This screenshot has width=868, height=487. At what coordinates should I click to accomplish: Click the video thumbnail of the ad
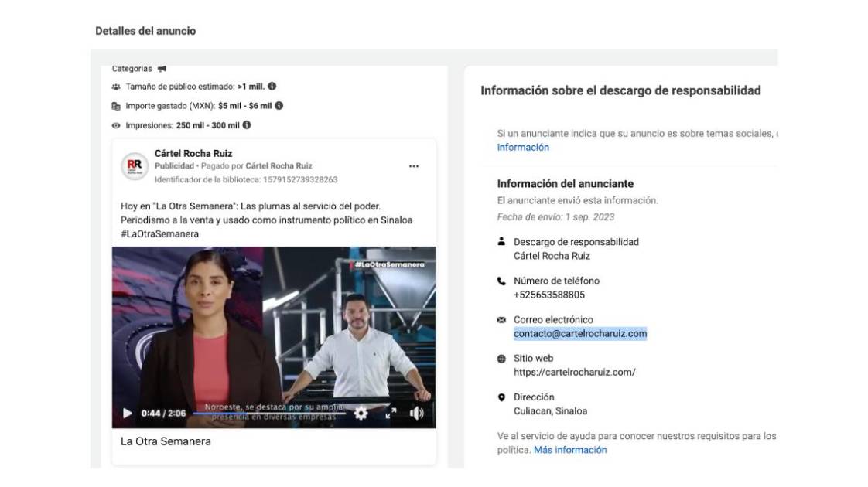click(274, 325)
